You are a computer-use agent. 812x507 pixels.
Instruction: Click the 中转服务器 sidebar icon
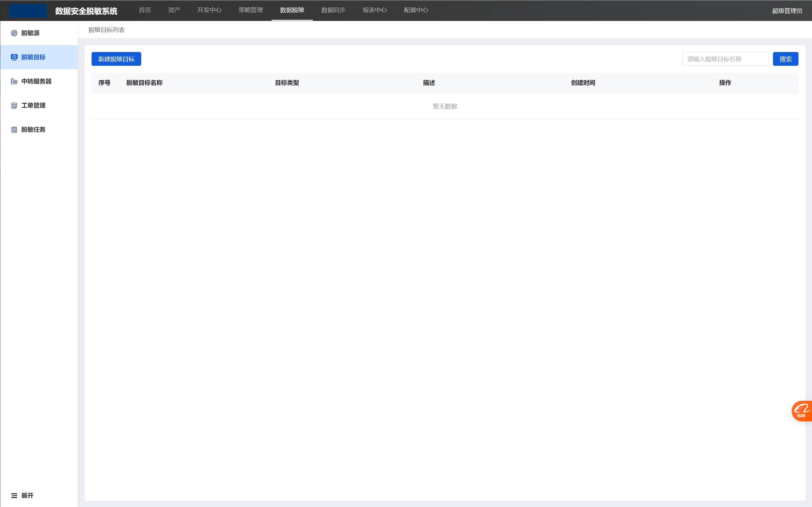[x=14, y=82]
